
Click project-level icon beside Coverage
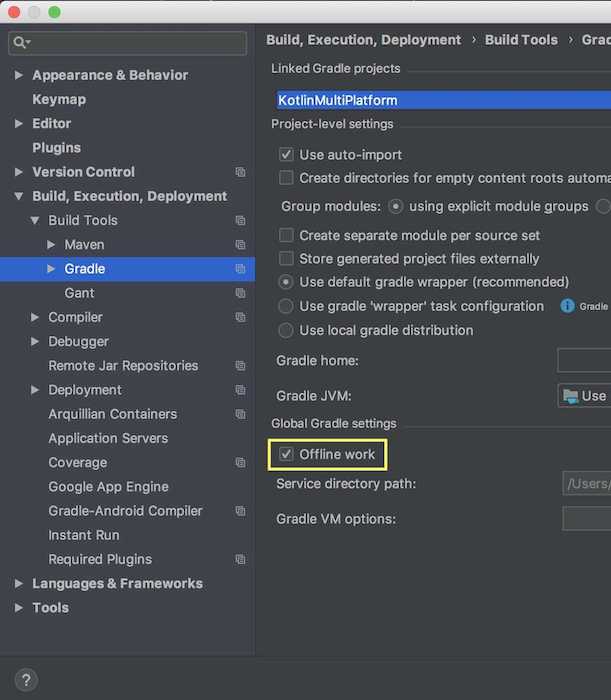(240, 462)
